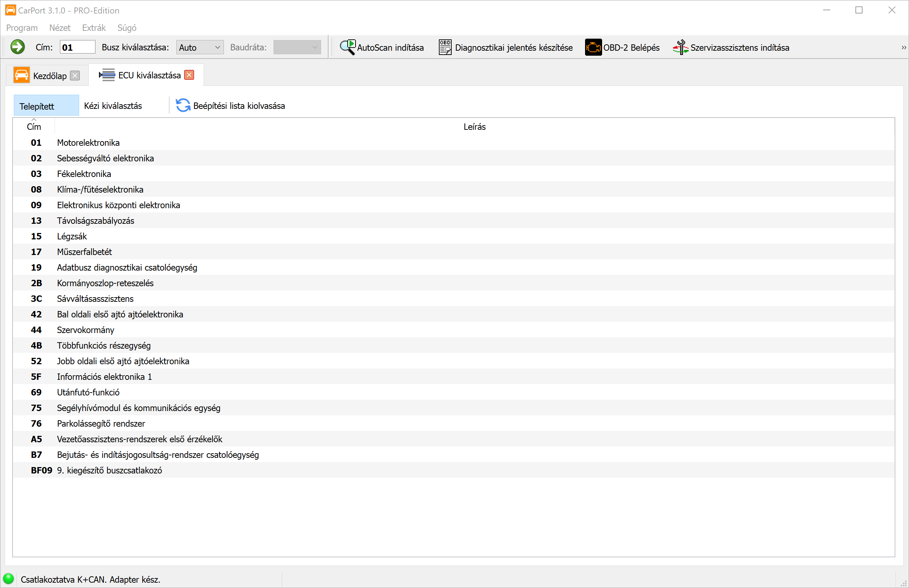The height and width of the screenshot is (588, 909).
Task: Click blue refresh icon for Beépítési lista
Action: [x=183, y=105]
